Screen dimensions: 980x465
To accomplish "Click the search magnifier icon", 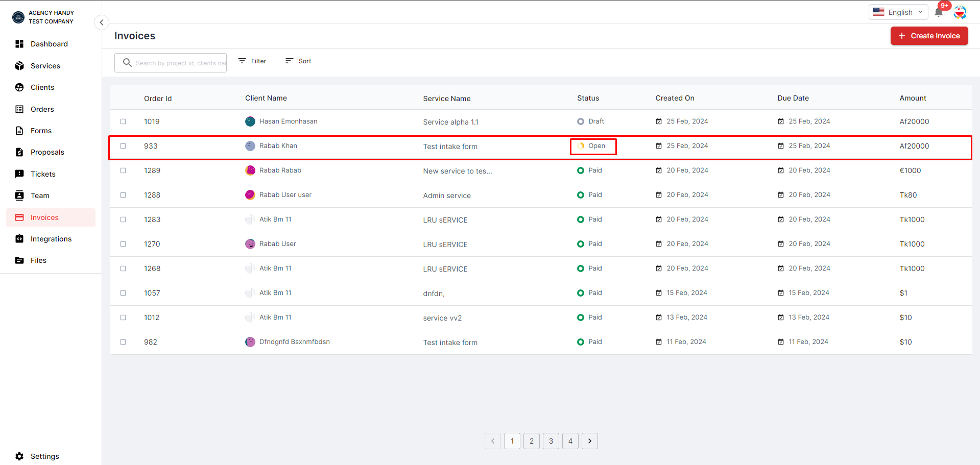I will (x=127, y=63).
